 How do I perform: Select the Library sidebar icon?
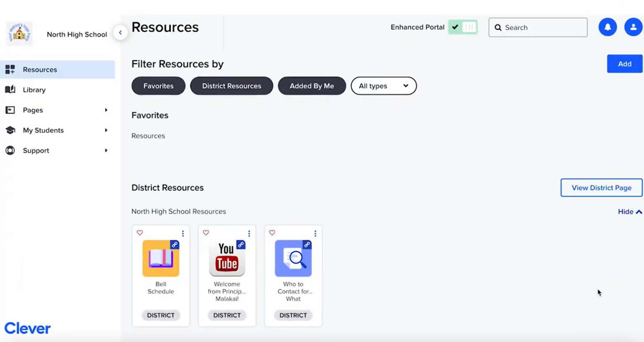(10, 90)
